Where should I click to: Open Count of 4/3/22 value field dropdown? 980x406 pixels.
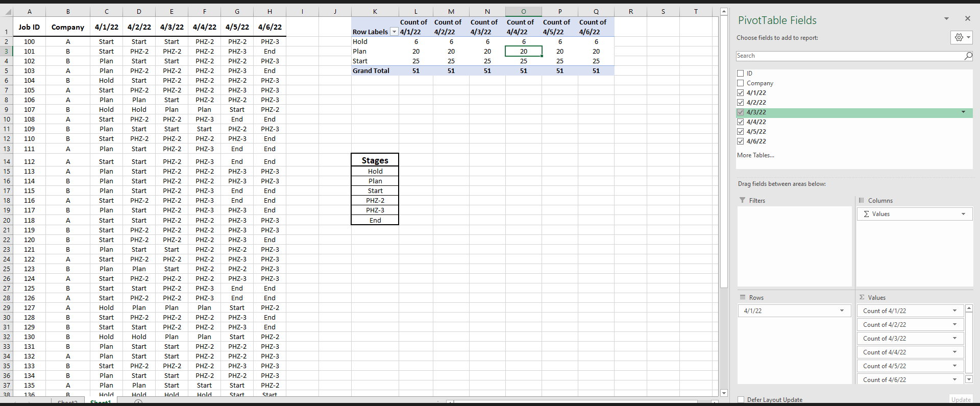(x=954, y=338)
